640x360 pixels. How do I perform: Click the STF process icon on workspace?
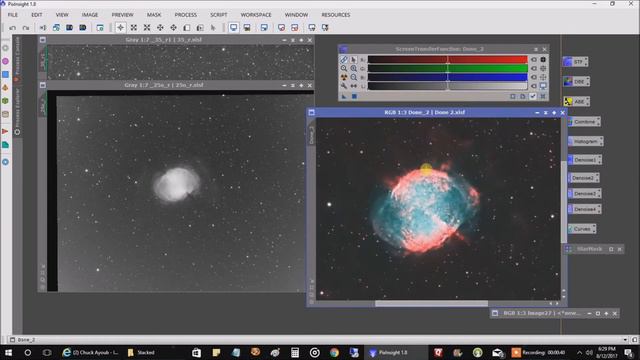pos(576,62)
